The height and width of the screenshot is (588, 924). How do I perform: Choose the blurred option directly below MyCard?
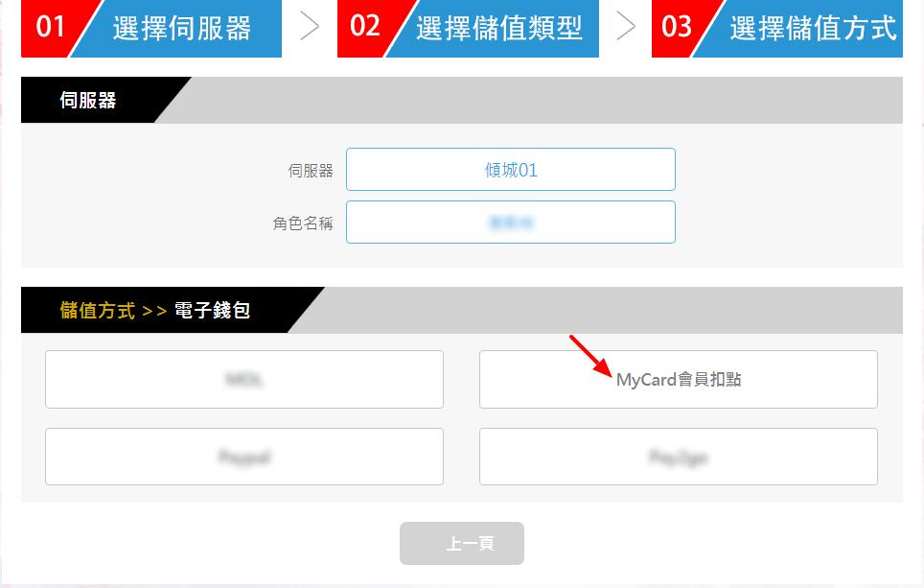point(679,457)
